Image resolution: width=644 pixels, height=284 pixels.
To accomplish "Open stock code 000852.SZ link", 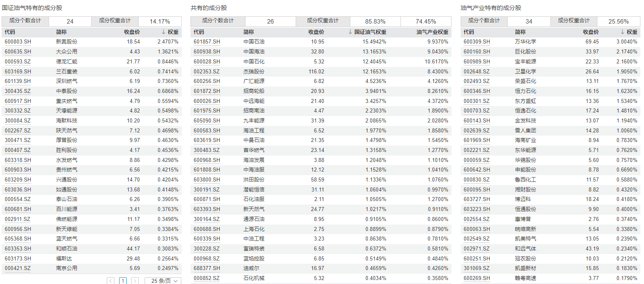I will point(207,278).
